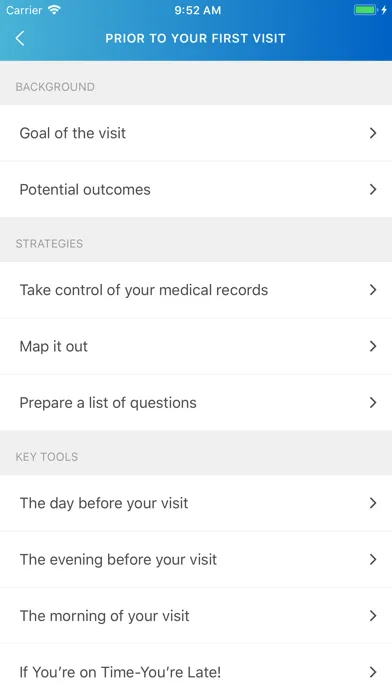The image size is (392, 696).
Task: Select The evening before your visit
Action: 196,559
